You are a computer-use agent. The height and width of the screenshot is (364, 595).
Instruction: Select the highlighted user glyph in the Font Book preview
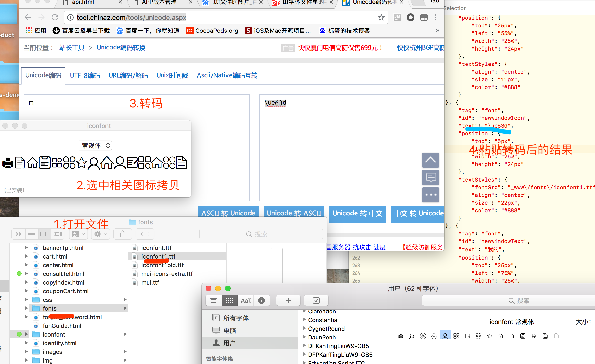point(445,335)
